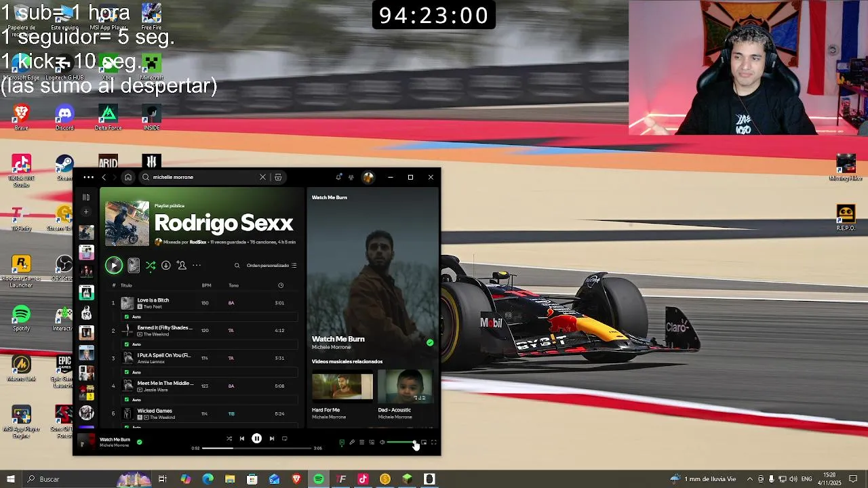Open the lyrics microphone icon
868x488 pixels.
point(351,443)
